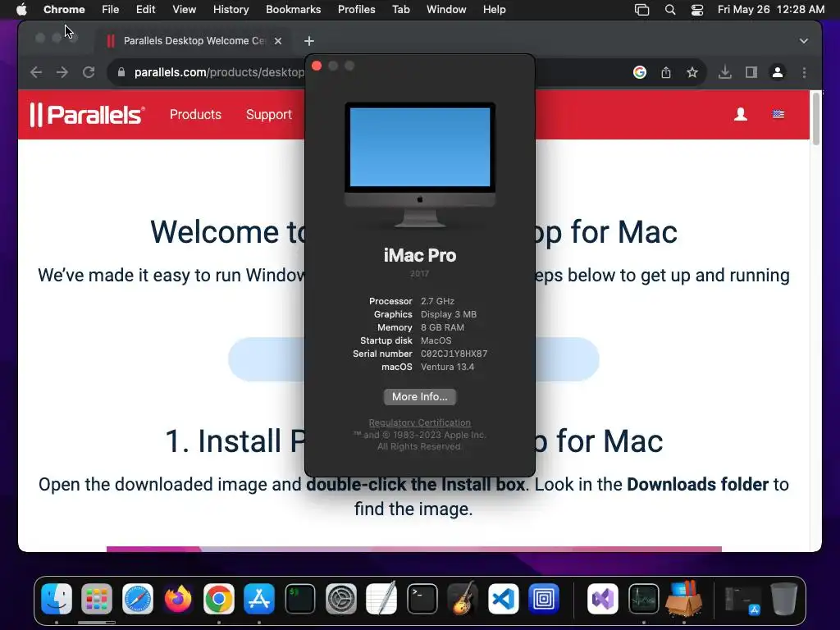
Task: Click the Parallels account user icon
Action: click(x=741, y=114)
